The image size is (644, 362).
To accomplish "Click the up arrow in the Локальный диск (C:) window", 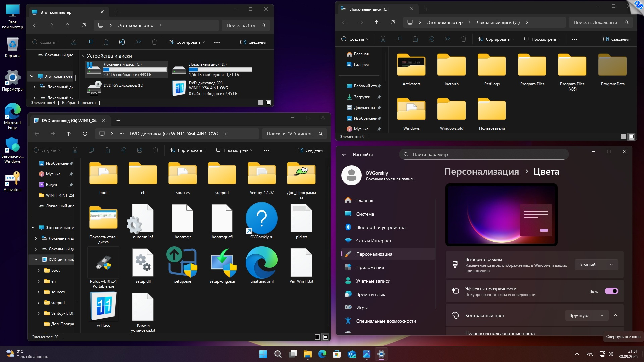I will (x=376, y=22).
